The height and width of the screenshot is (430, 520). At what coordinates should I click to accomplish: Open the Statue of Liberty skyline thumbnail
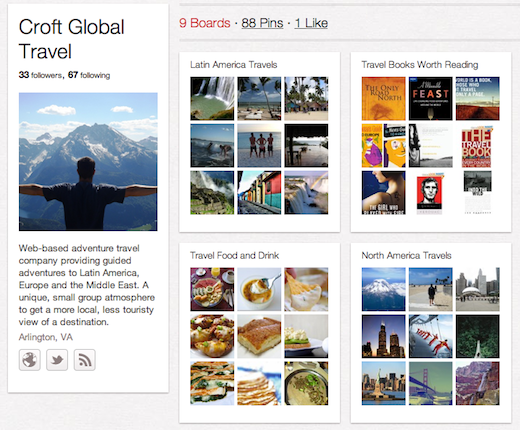click(384, 383)
